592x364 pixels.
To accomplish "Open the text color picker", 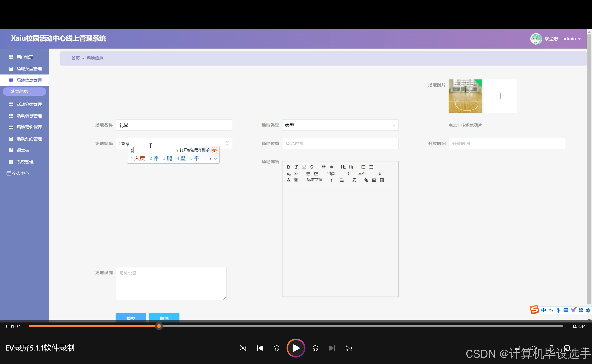I will [x=288, y=180].
